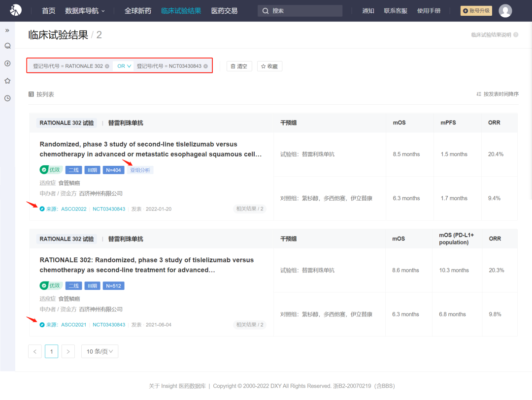Click the 清空 clear button

(239, 66)
